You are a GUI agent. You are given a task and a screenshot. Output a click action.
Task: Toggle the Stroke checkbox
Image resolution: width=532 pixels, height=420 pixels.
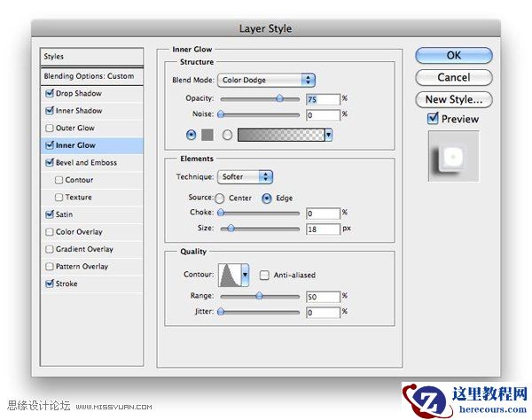(50, 284)
